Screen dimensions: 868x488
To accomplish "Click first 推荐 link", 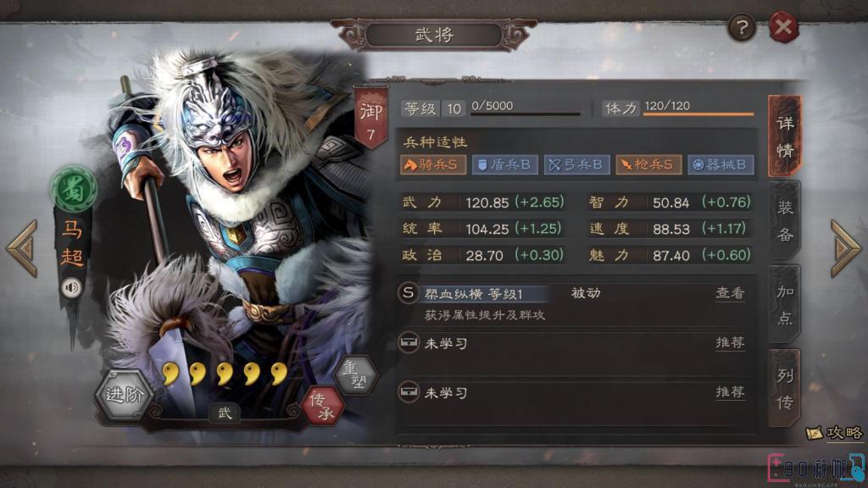I will click(x=730, y=343).
